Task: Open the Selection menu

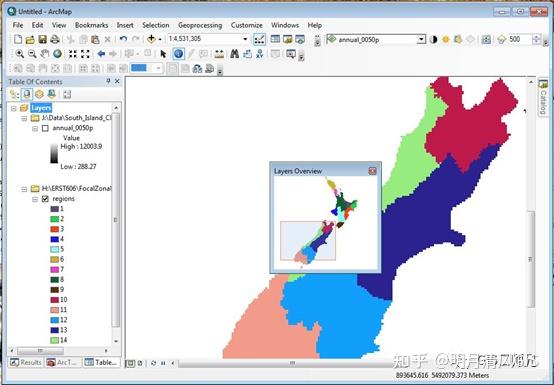Action: pos(155,25)
